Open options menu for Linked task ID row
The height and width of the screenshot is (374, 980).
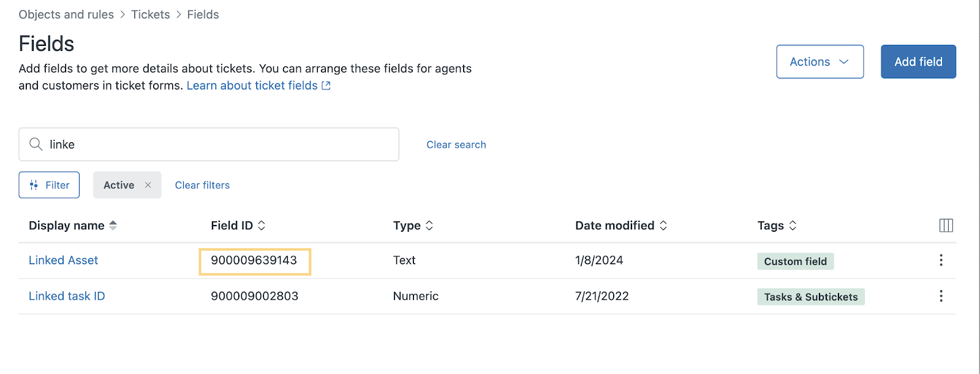point(941,296)
